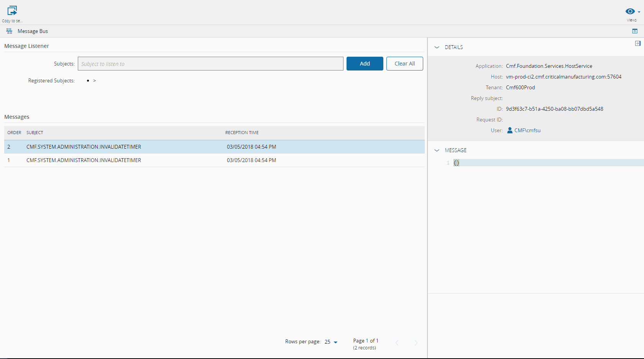Open the CMF\cmfsu user link
Screen dimensions: 644x359
point(527,130)
